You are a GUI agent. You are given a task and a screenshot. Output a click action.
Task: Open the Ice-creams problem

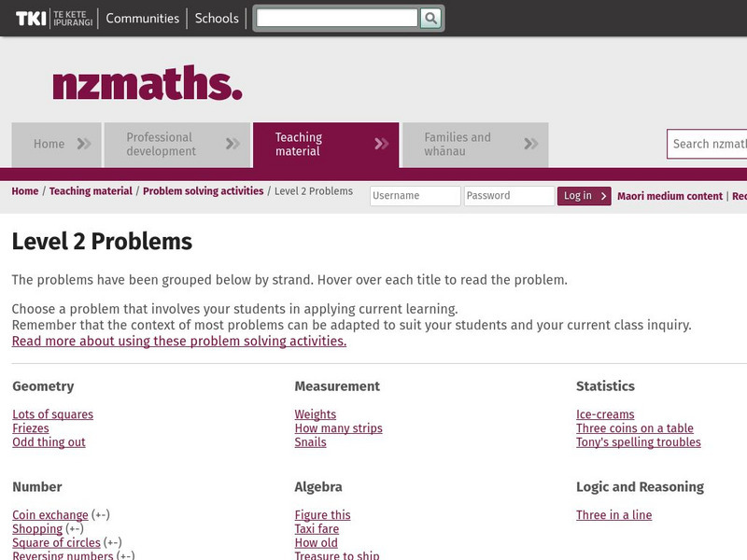pyautogui.click(x=605, y=414)
